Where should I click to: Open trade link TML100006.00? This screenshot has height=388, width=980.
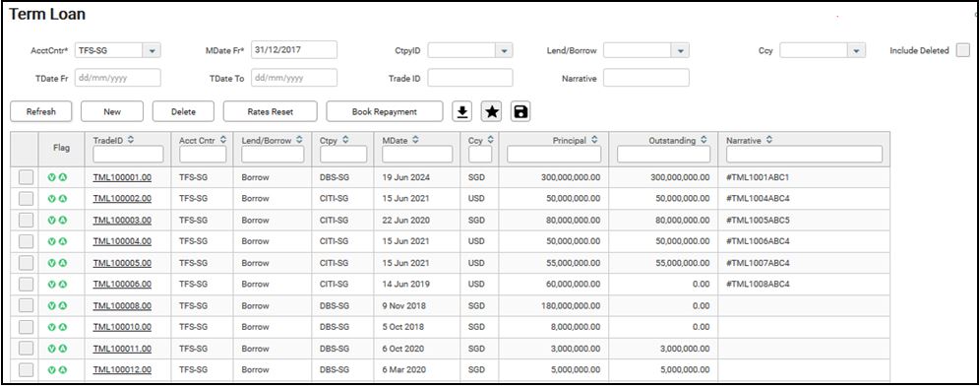[122, 285]
